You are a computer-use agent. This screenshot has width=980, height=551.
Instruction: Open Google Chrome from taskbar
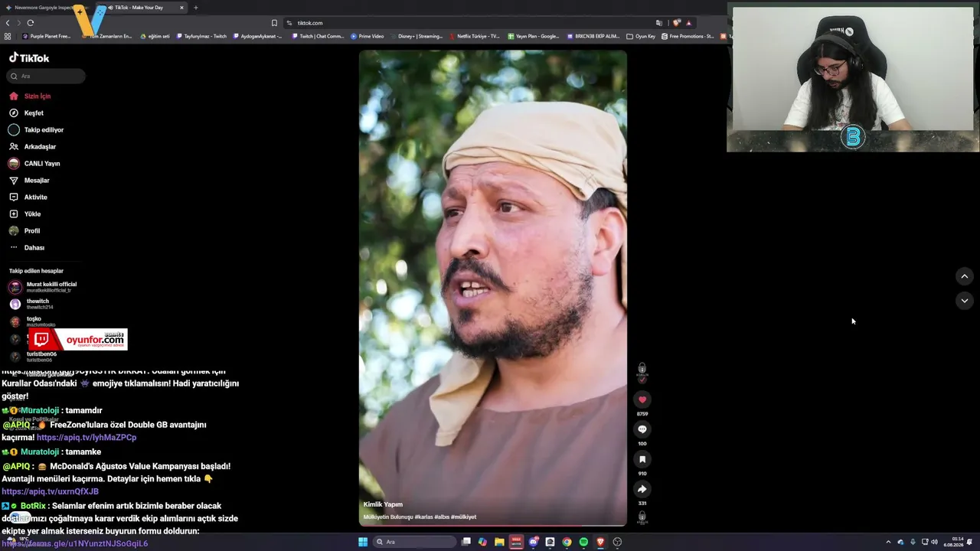[x=567, y=542]
